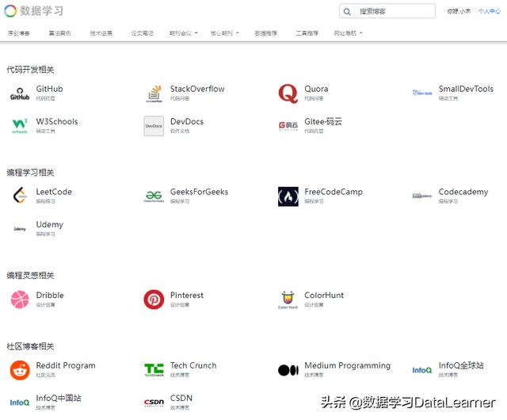
Task: Open the 技术进展 nav item
Action: pyautogui.click(x=101, y=33)
